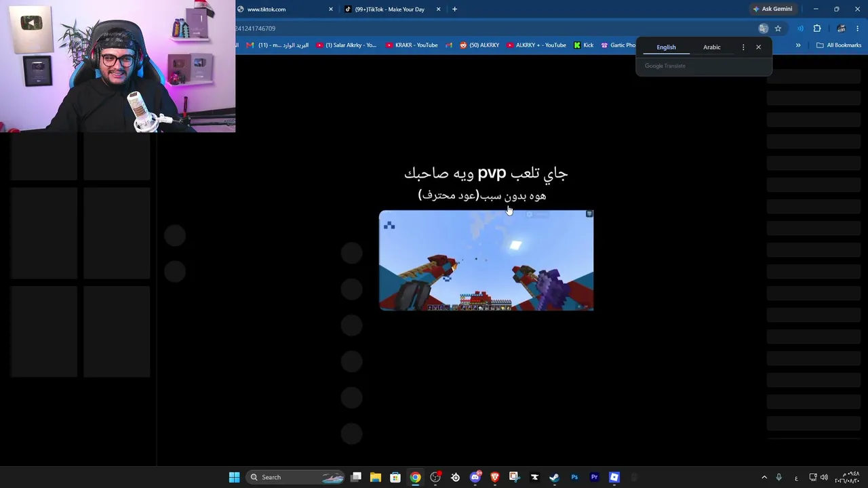Viewport: 868px width, 488px height.
Task: Open the red-badged round app on taskbar
Action: [435, 477]
